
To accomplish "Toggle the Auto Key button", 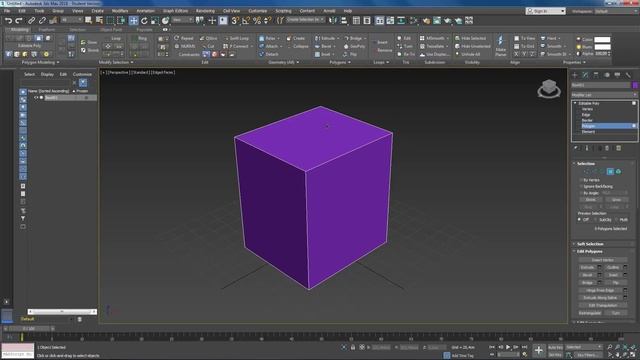I will point(555,347).
